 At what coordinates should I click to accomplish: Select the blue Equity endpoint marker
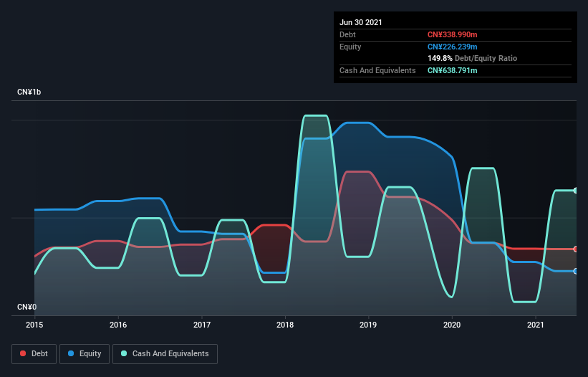[576, 271]
